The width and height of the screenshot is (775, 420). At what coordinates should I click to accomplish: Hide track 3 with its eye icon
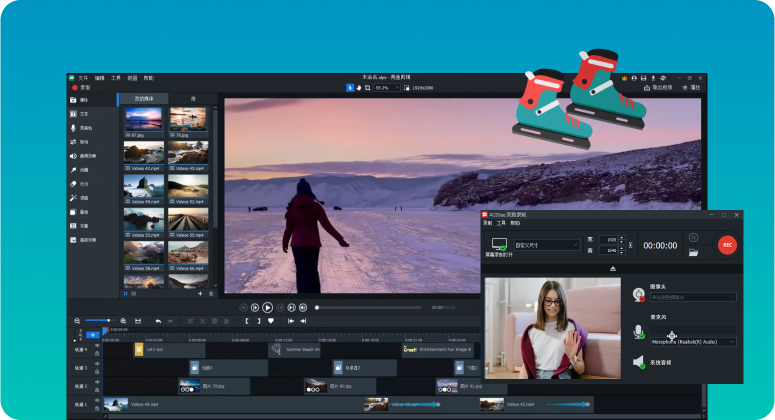point(97,364)
